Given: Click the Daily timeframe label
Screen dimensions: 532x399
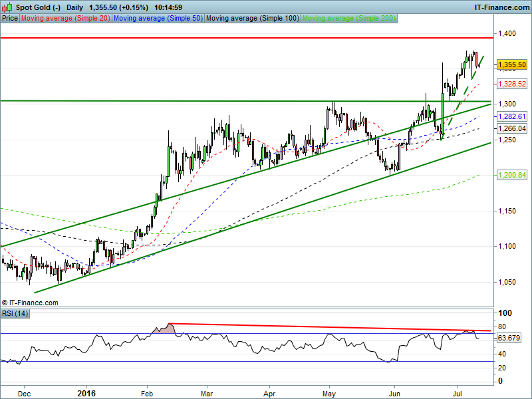Looking at the screenshot, I should tap(74, 7).
